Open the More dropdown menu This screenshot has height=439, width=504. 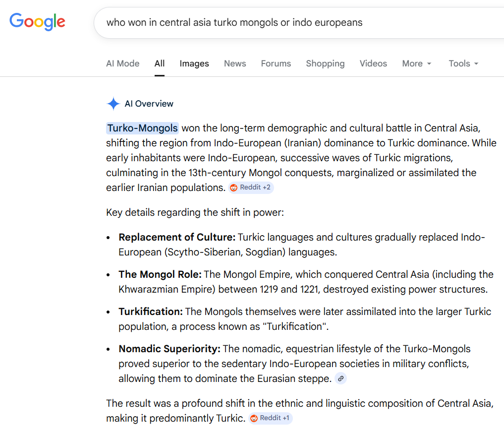[x=417, y=63]
